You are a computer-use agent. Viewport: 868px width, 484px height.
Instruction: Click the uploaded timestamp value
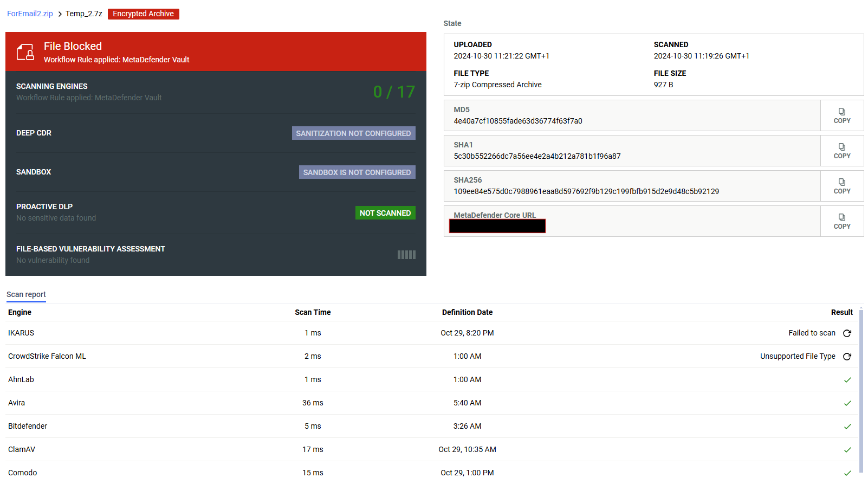tap(502, 56)
